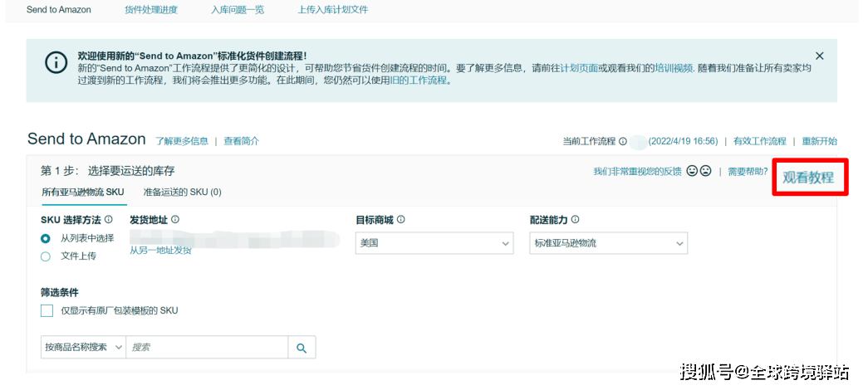The height and width of the screenshot is (390, 868).
Task: Click the 旧的工作流程 link in the banner
Action: click(x=419, y=80)
